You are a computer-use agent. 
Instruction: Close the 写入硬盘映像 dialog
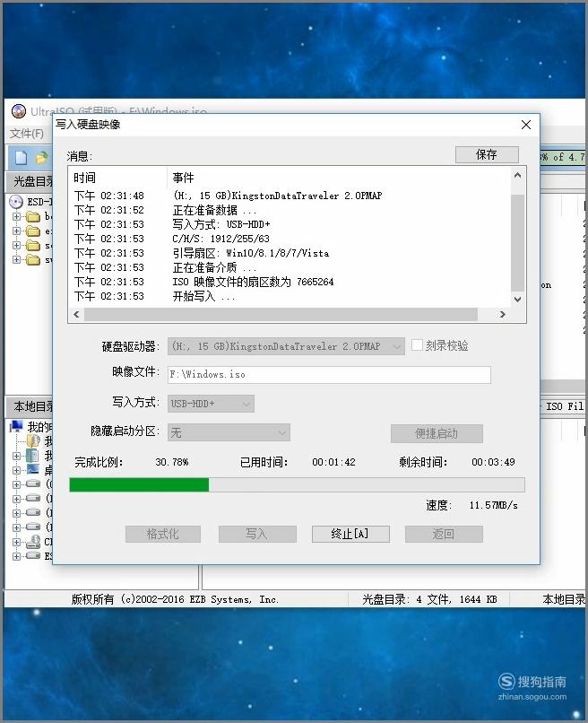coord(526,125)
